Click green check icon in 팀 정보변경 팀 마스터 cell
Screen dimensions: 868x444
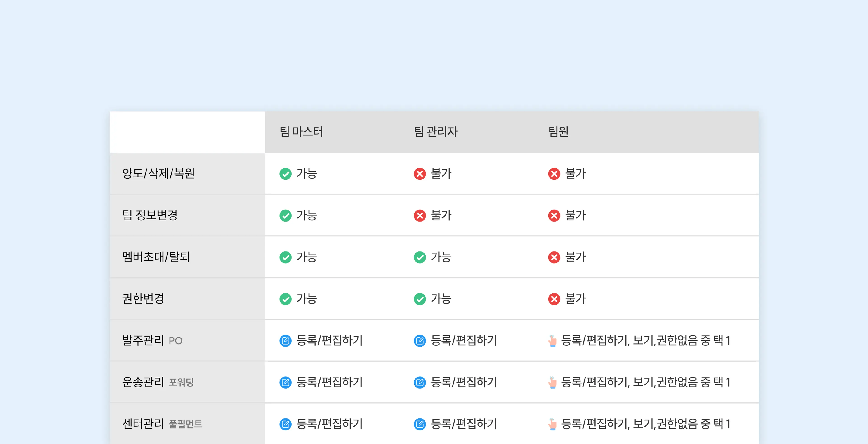(x=285, y=216)
